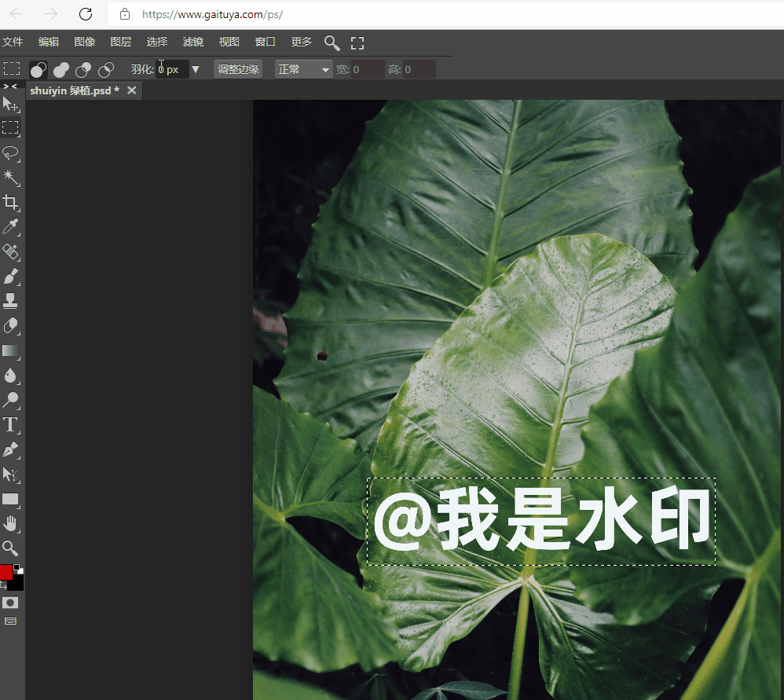The height and width of the screenshot is (700, 784).
Task: Enable add to selection mode
Action: tap(60, 69)
